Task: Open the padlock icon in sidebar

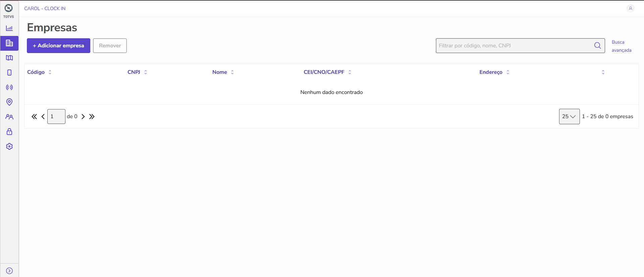Action: point(9,132)
